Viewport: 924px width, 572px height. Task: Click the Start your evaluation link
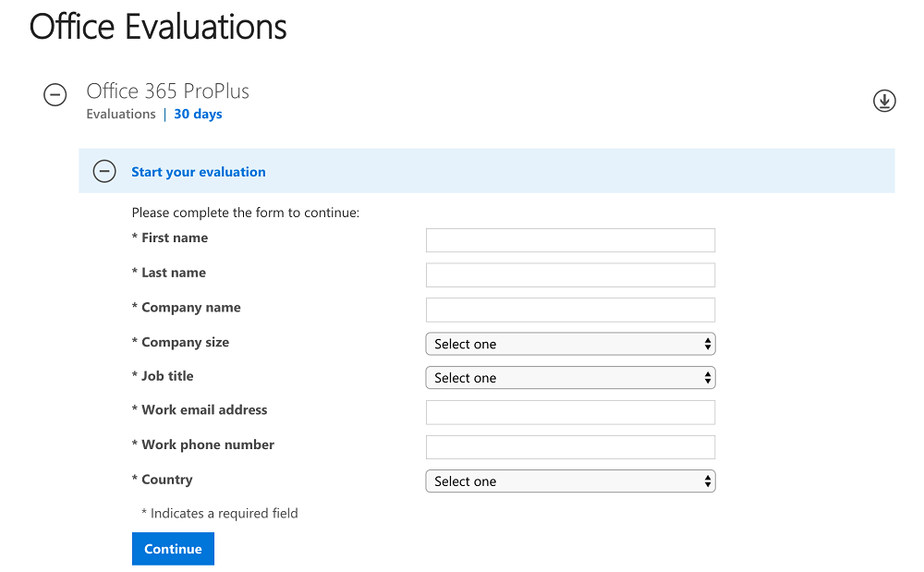point(198,172)
